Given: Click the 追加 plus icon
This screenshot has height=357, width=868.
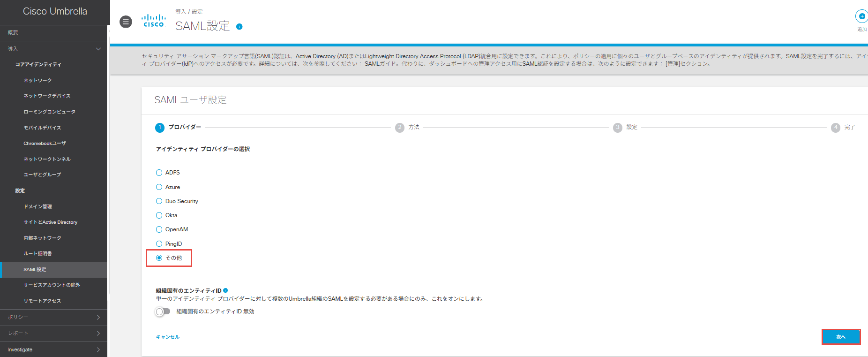Looking at the screenshot, I should (862, 16).
